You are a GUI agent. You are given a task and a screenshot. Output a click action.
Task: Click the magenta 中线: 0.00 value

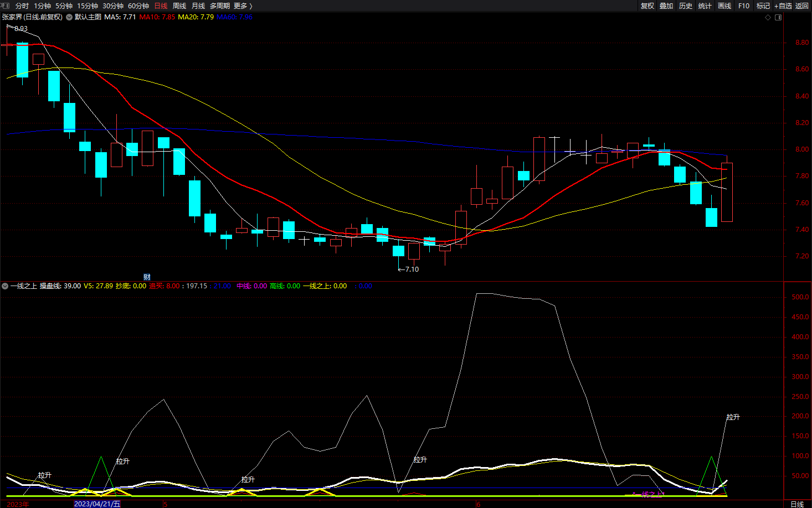(x=252, y=286)
